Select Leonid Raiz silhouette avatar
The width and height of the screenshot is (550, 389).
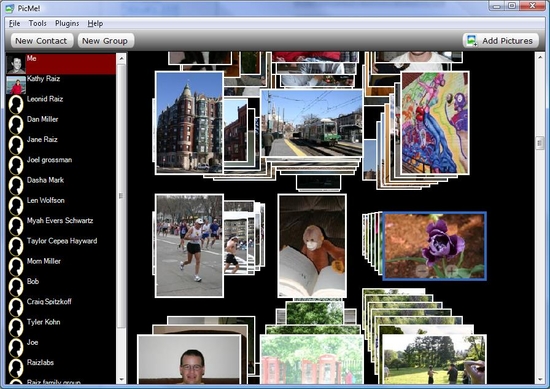(x=16, y=105)
